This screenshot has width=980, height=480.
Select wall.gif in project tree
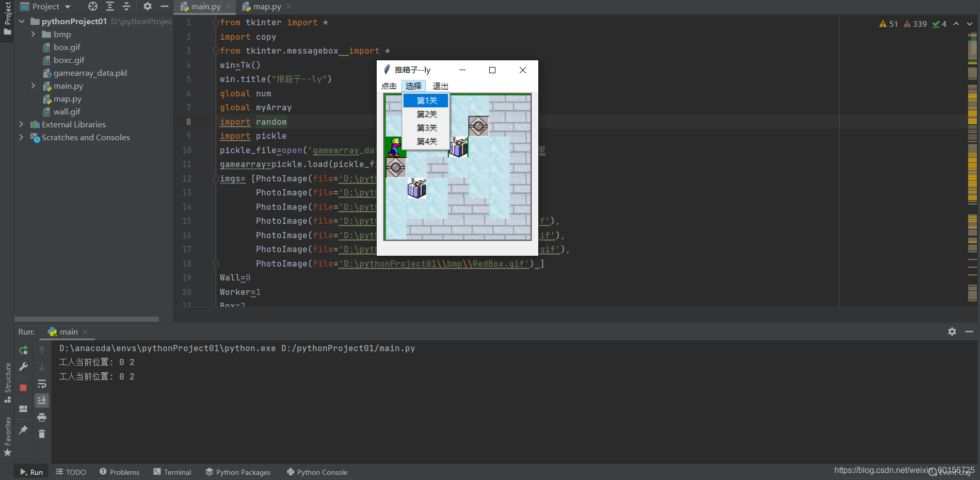[62, 111]
